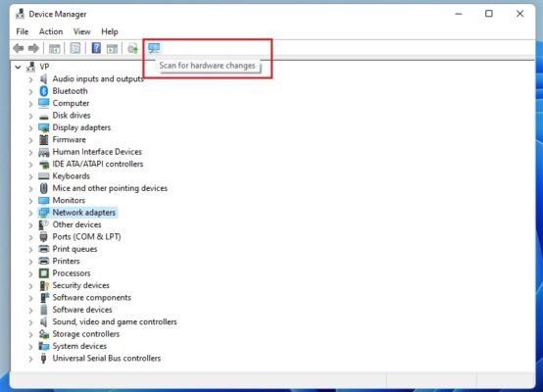Click the Audio inputs and outputs speaker icon
Viewport: 543px width, 392px height.
(44, 79)
